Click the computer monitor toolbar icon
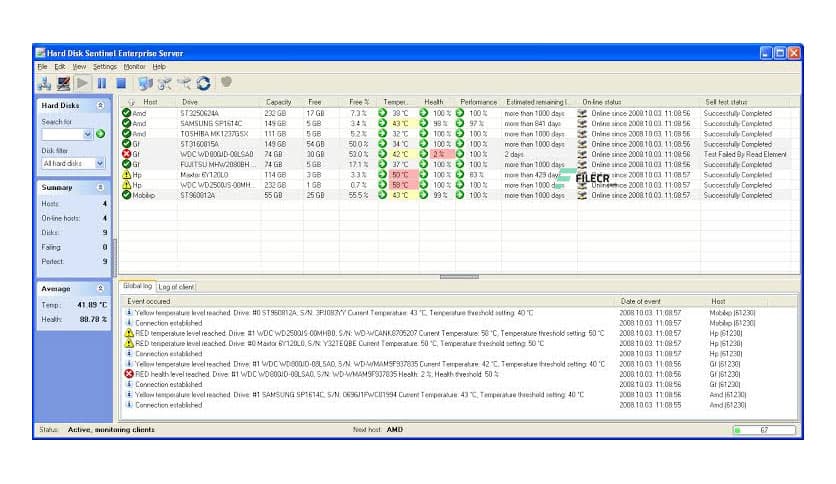Image resolution: width=836 pixels, height=484 pixels. point(64,83)
